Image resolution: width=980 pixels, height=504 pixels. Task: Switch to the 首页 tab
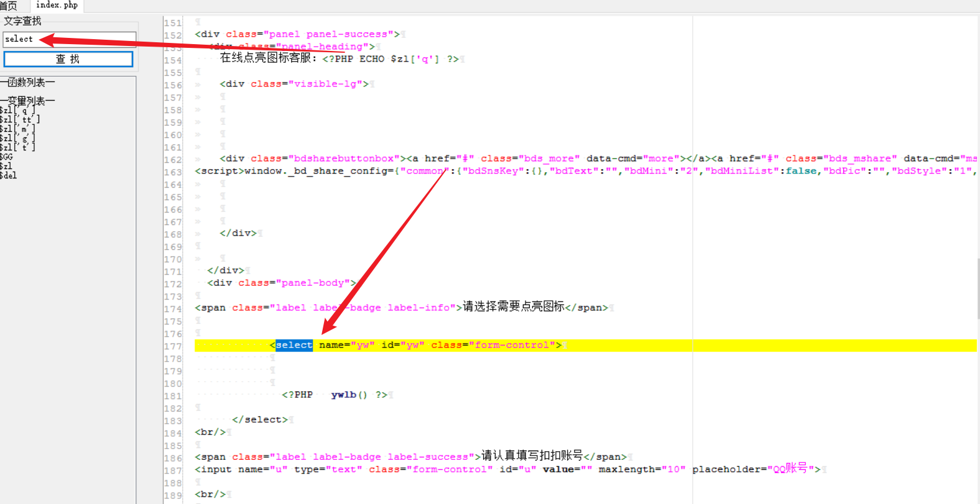(x=9, y=6)
